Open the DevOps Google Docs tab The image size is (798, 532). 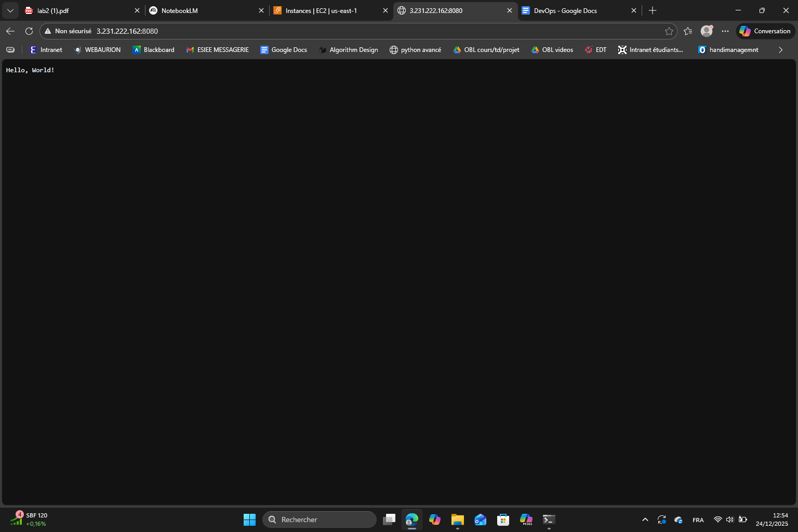pyautogui.click(x=566, y=10)
